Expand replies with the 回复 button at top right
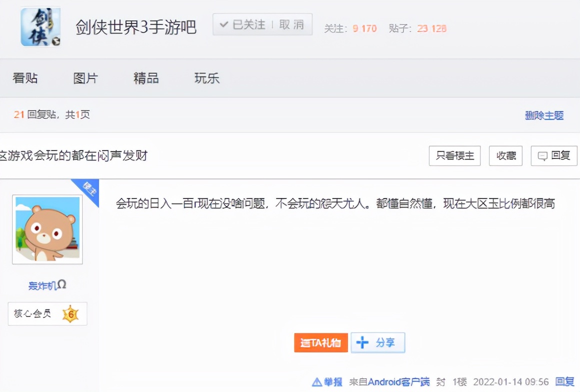The image size is (580, 392). (554, 155)
